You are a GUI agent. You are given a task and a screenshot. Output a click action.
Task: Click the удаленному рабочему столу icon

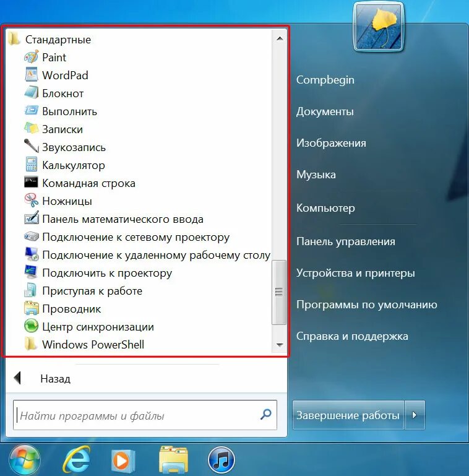32,254
